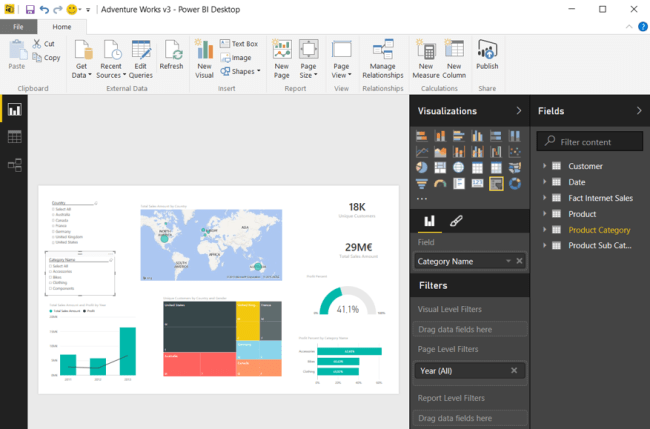This screenshot has height=429, width=650.
Task: Select the Home ribbon tab
Action: coord(61,26)
